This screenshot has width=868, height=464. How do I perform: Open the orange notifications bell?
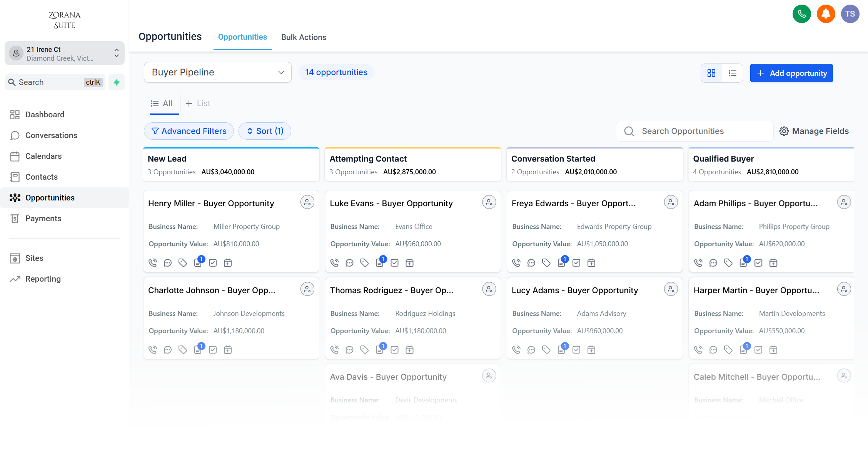tap(826, 14)
